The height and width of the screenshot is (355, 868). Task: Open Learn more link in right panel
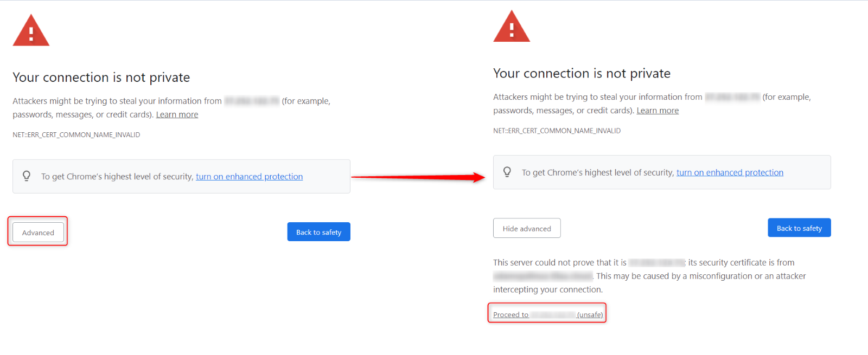[658, 111]
